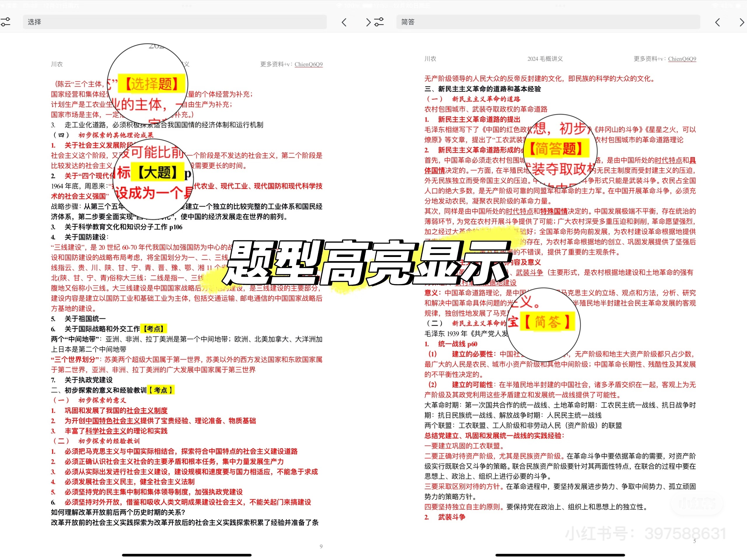The height and width of the screenshot is (560, 747).
Task: Tap the 【考点】 highlight next to 关于国际战略和外交工作
Action: pyautogui.click(x=154, y=328)
